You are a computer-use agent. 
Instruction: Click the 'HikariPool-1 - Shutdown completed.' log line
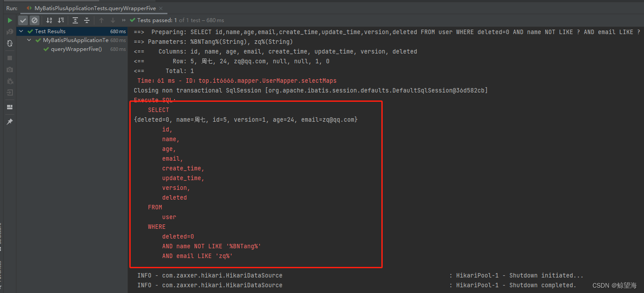coord(357,285)
